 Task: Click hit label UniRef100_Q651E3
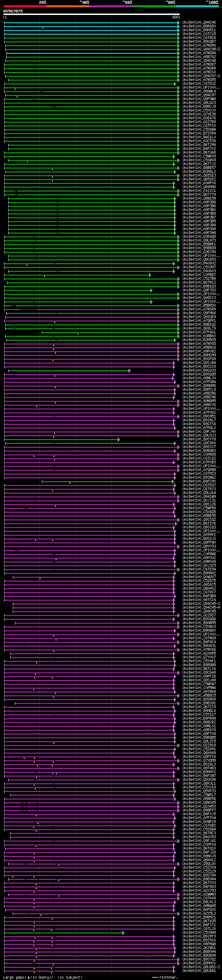pos(199,175)
